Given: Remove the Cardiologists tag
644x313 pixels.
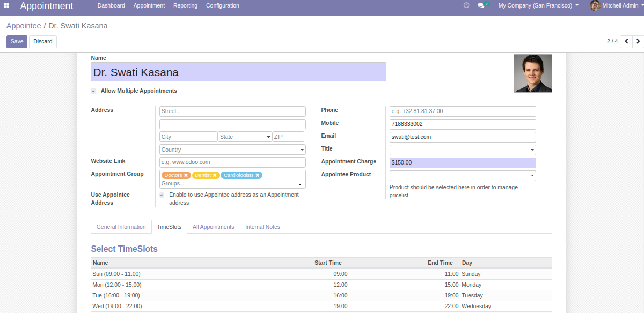Looking at the screenshot, I should coord(258,175).
